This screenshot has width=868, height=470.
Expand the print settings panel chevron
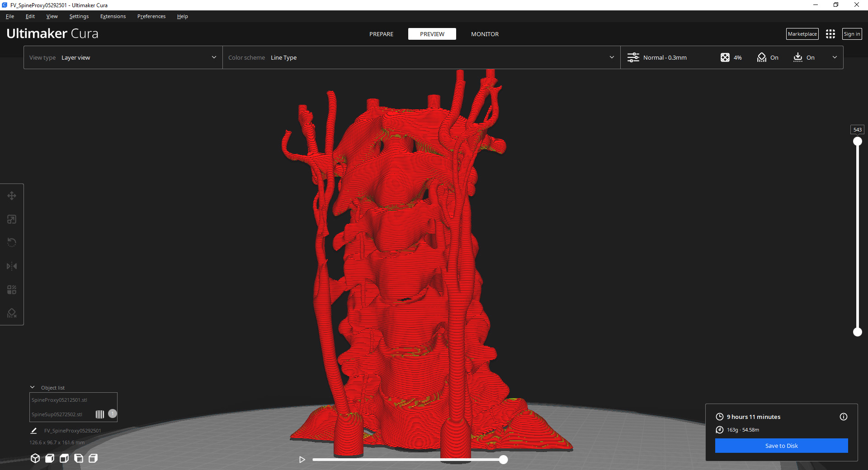coord(835,57)
